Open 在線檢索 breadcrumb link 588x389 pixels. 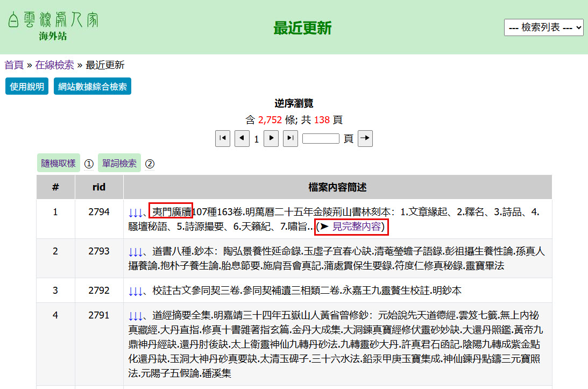tap(54, 65)
